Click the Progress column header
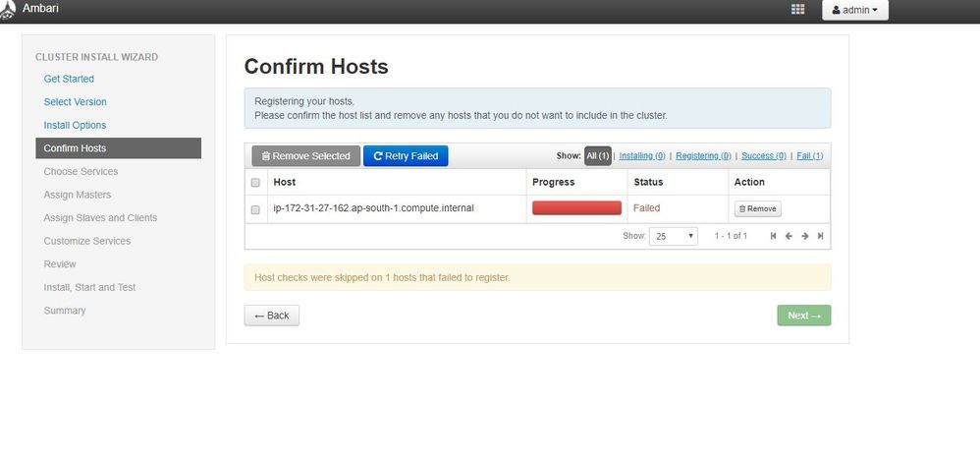This screenshot has width=980, height=460. (x=553, y=182)
